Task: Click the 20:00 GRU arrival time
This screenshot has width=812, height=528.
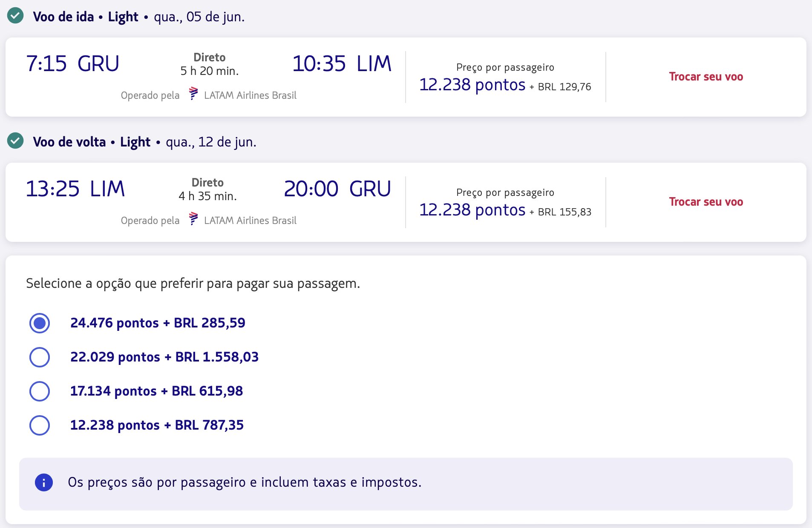Action: tap(337, 189)
